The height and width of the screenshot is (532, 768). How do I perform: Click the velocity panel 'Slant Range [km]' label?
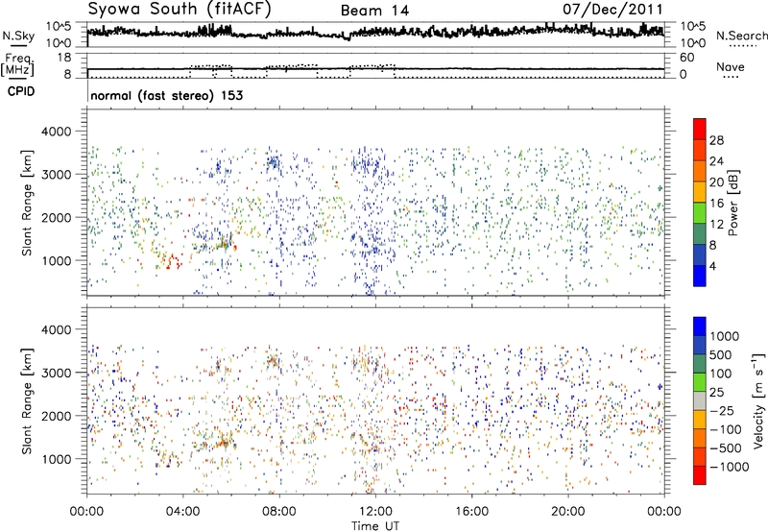(x=27, y=401)
